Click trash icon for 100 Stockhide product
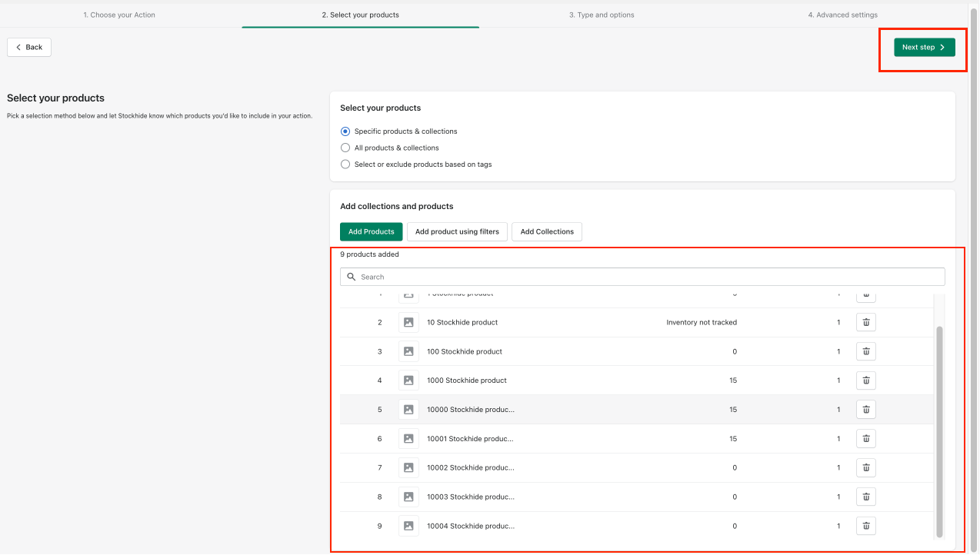 pos(865,351)
